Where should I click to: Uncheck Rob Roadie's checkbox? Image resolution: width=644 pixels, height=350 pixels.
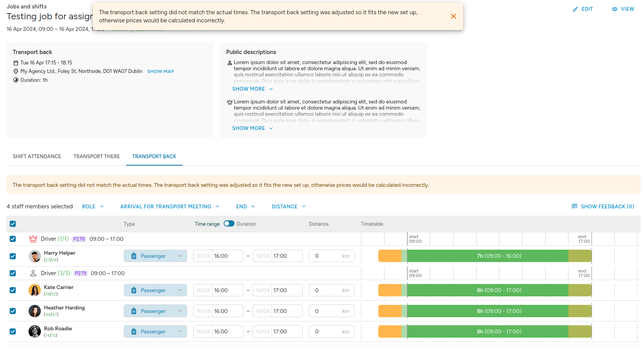(13, 331)
